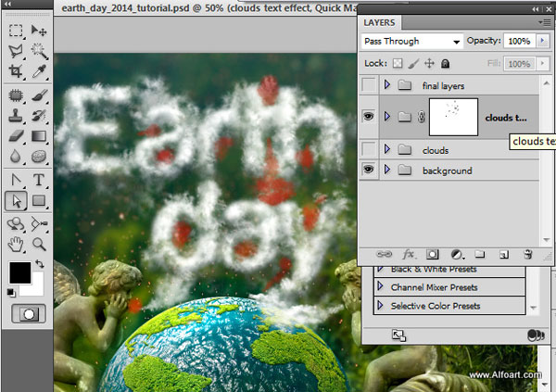Show the clouds group
This screenshot has height=392, width=556.
tap(369, 149)
